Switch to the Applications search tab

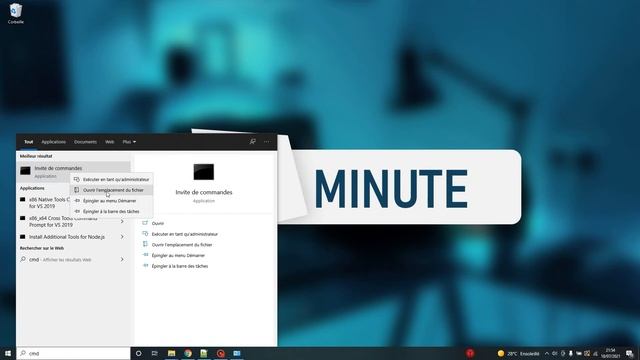coord(53,142)
